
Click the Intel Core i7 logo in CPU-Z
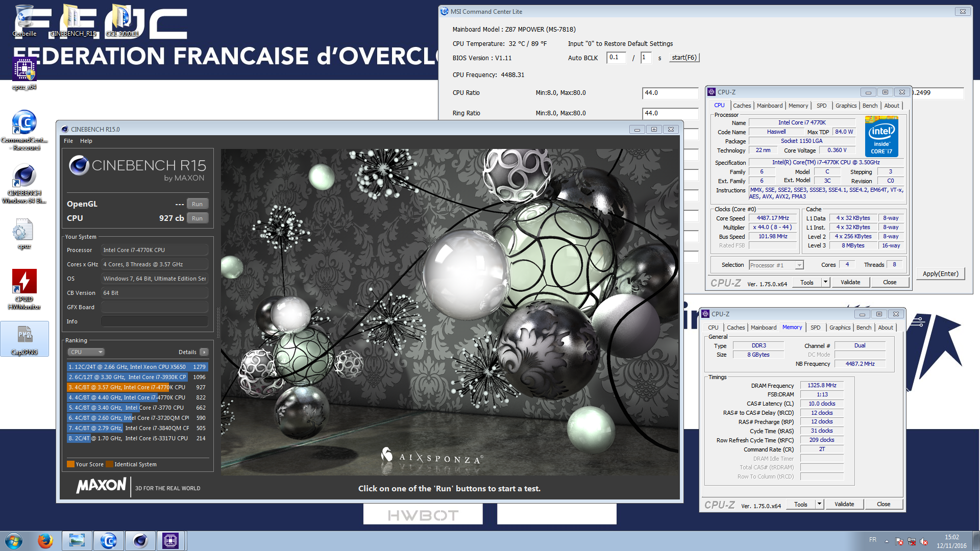click(881, 137)
